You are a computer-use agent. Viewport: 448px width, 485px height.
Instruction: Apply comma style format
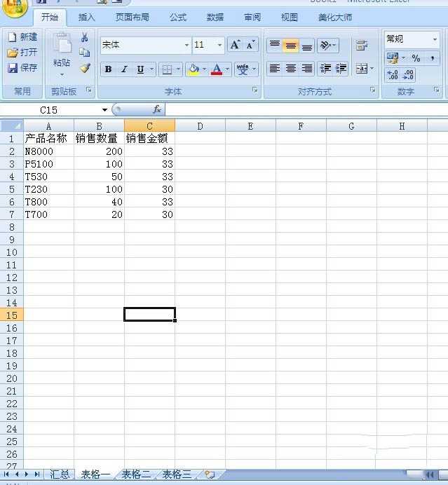coord(432,58)
